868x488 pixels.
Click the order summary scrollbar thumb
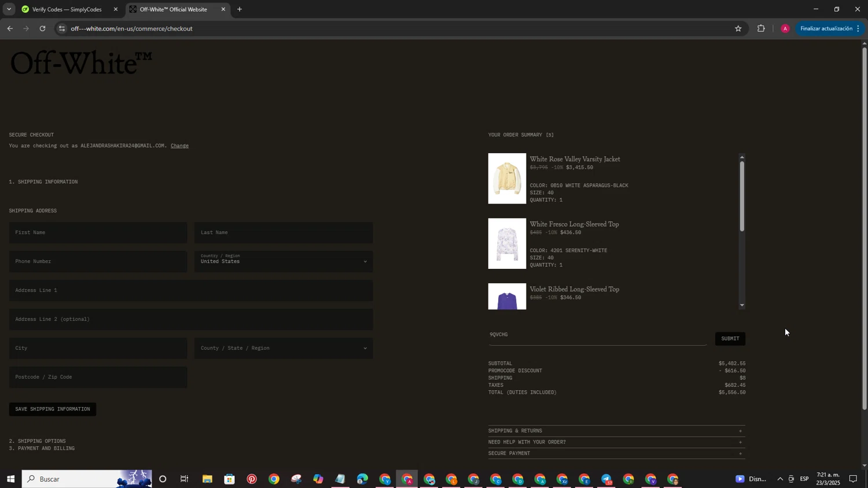[x=742, y=197]
